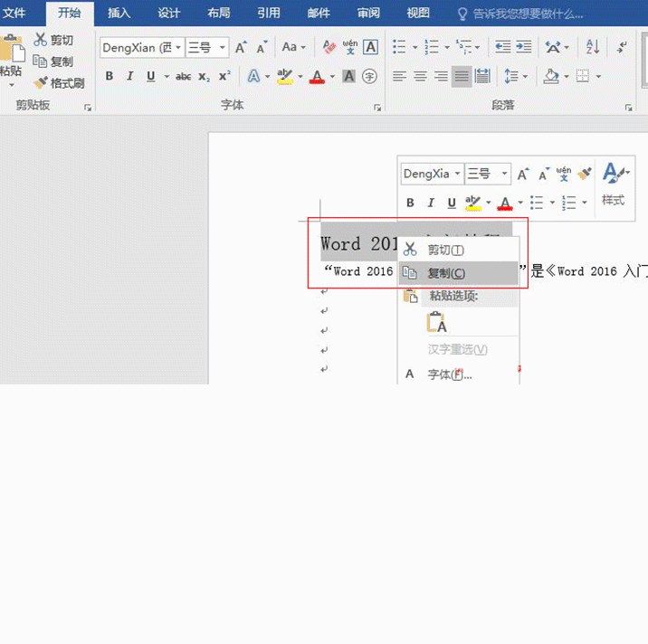Open the 审阅 tab
The width and height of the screenshot is (648, 644).
coord(368,13)
